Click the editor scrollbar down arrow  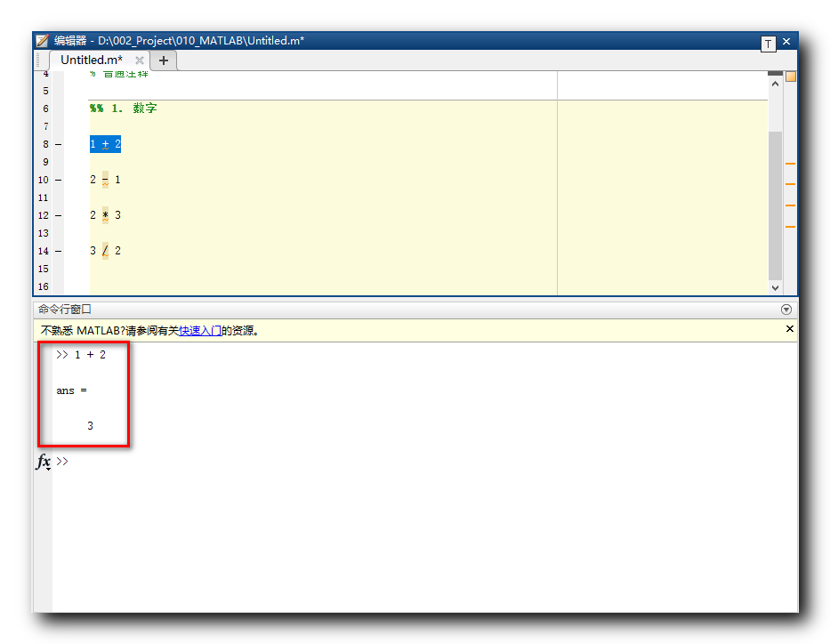point(775,288)
